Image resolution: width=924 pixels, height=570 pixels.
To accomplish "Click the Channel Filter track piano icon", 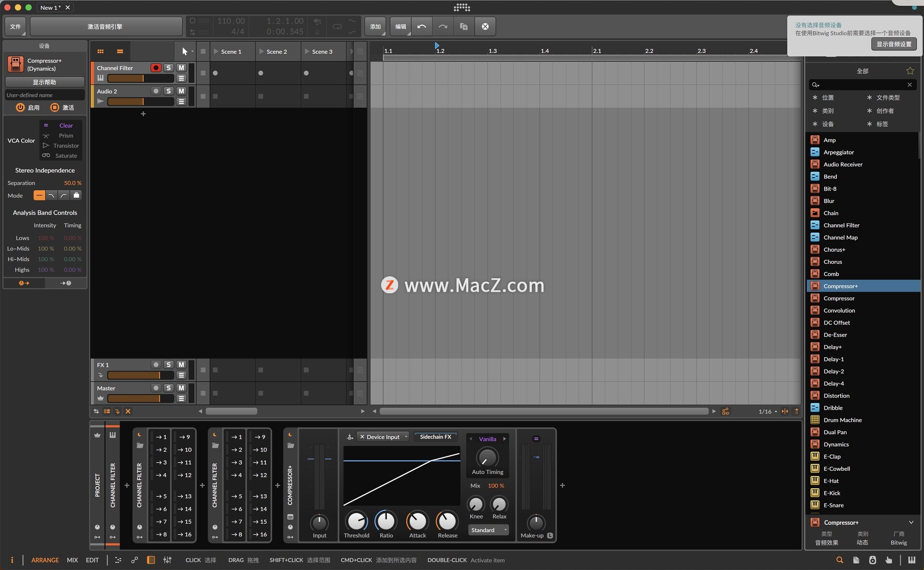I will click(x=101, y=78).
